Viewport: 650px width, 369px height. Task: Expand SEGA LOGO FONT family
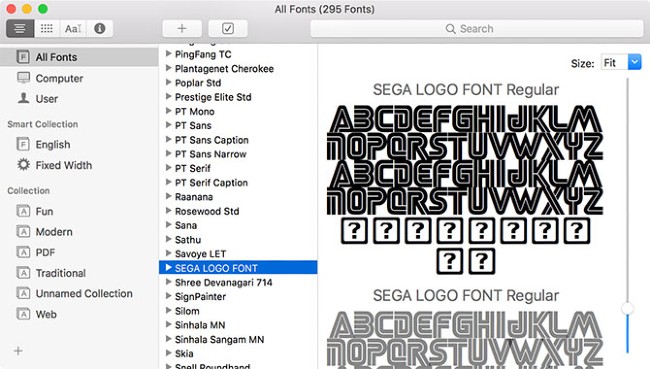click(168, 267)
